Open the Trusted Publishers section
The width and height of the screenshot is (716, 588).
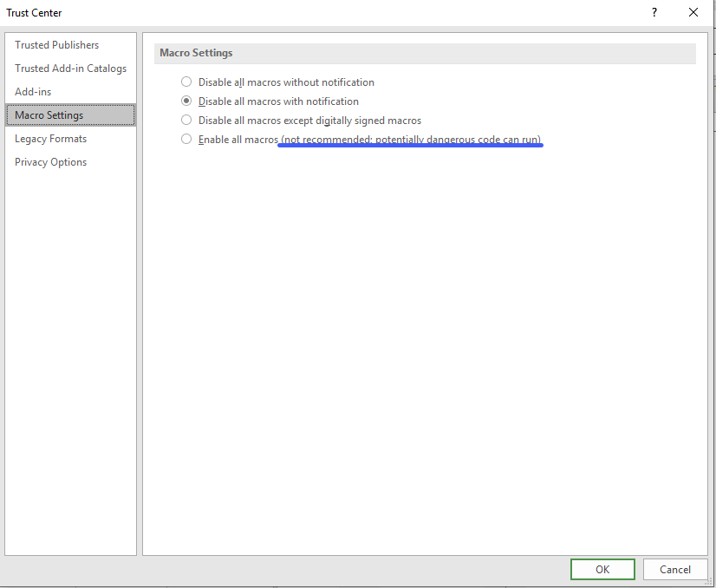(x=56, y=45)
